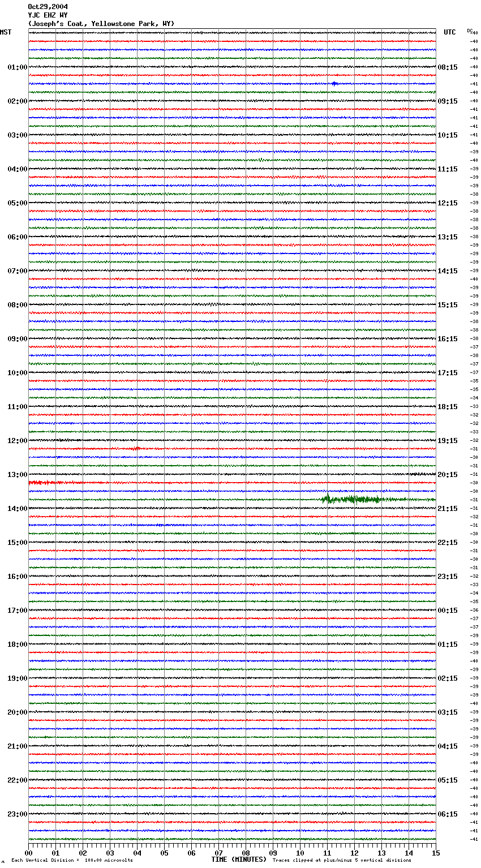Image resolution: width=481 pixels, height=868 pixels.
Task: Click the date label Oct29,2004
Action: (x=48, y=7)
